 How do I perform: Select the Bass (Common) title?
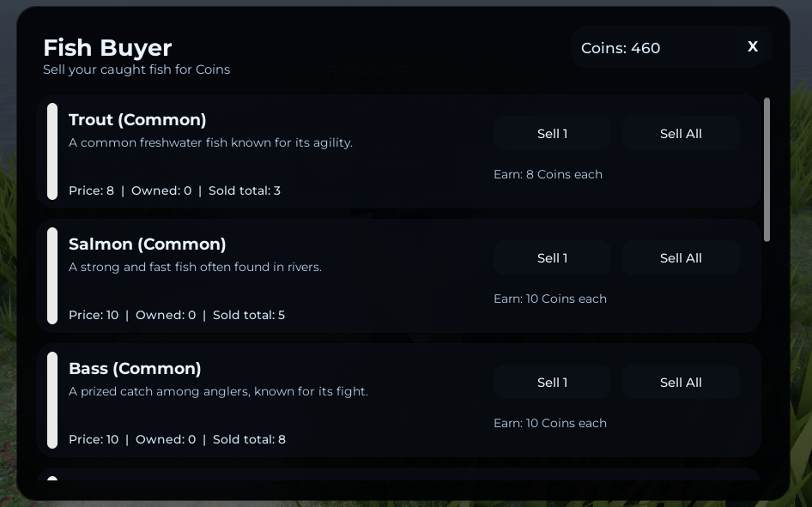[x=135, y=369]
